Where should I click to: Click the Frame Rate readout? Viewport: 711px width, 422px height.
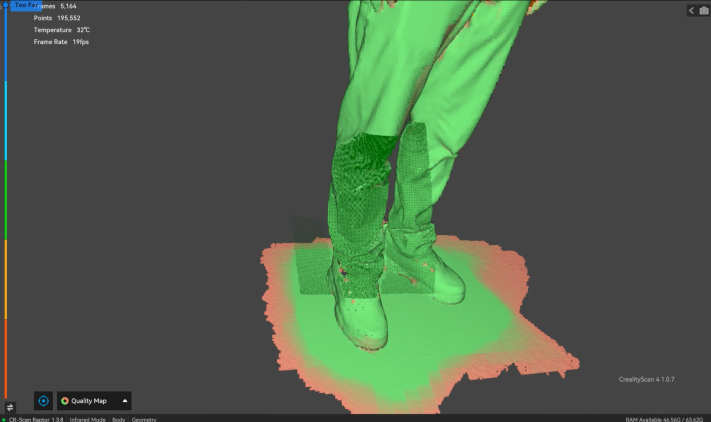[62, 42]
